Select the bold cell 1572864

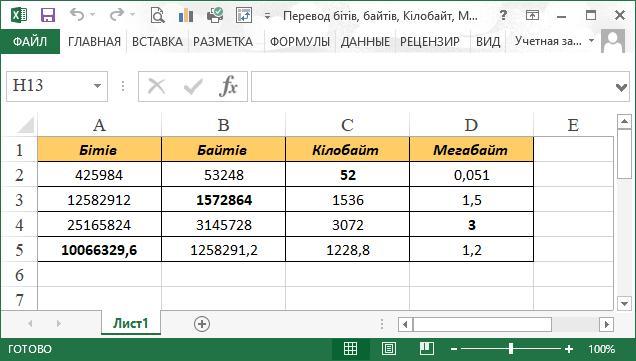(223, 200)
